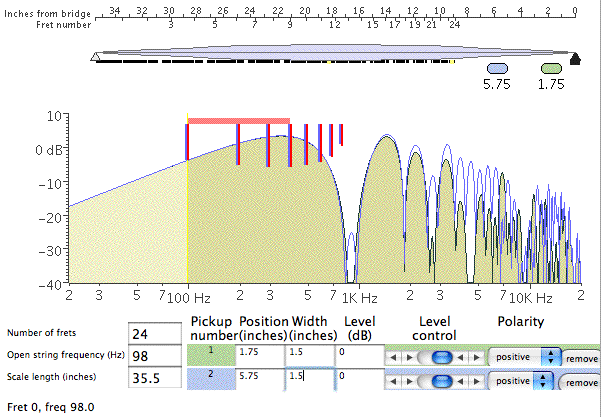
Task: Click the Scale length input field
Action: click(156, 378)
